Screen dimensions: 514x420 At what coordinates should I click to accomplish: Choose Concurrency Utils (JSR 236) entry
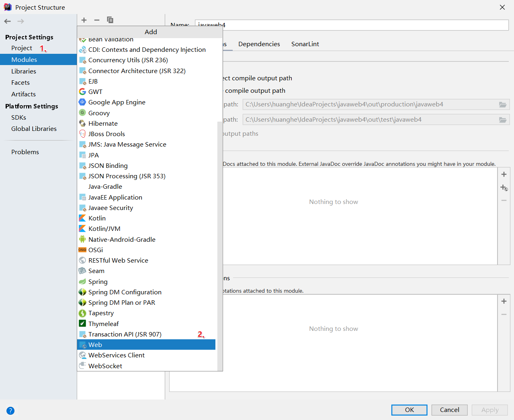[146, 60]
